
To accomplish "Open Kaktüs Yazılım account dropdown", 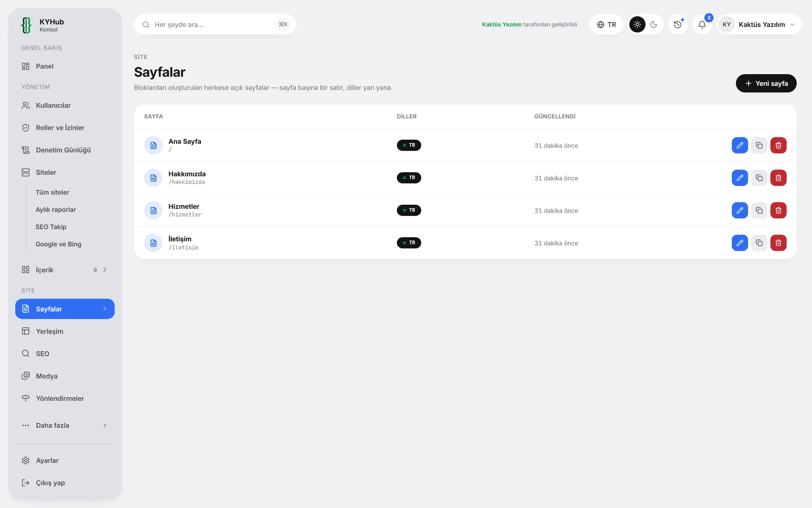I will pos(759,24).
